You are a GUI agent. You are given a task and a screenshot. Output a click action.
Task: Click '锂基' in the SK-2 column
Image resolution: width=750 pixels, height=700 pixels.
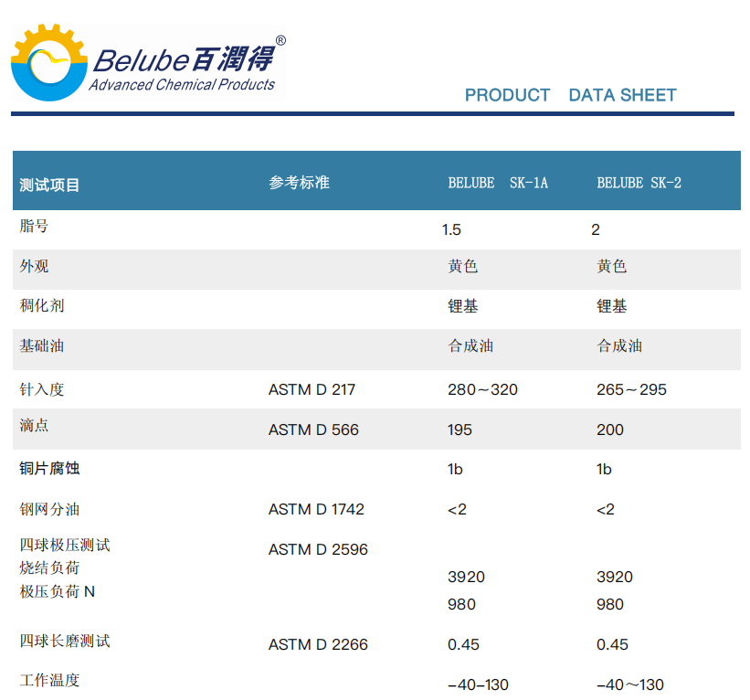(x=611, y=306)
